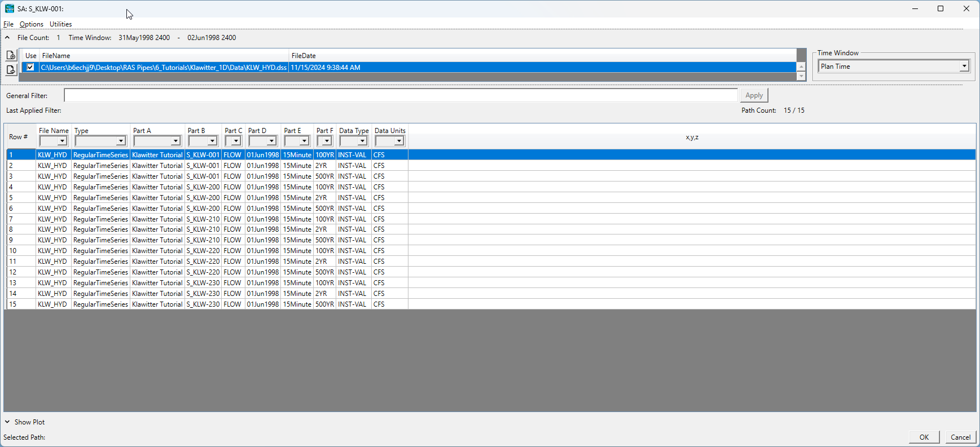Click the remove DSS file icon
The height and width of the screenshot is (447, 980).
point(11,70)
